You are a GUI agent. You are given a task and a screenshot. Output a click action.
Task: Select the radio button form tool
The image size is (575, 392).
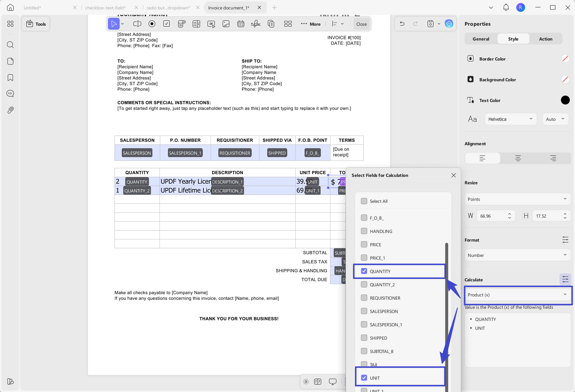pos(152,24)
